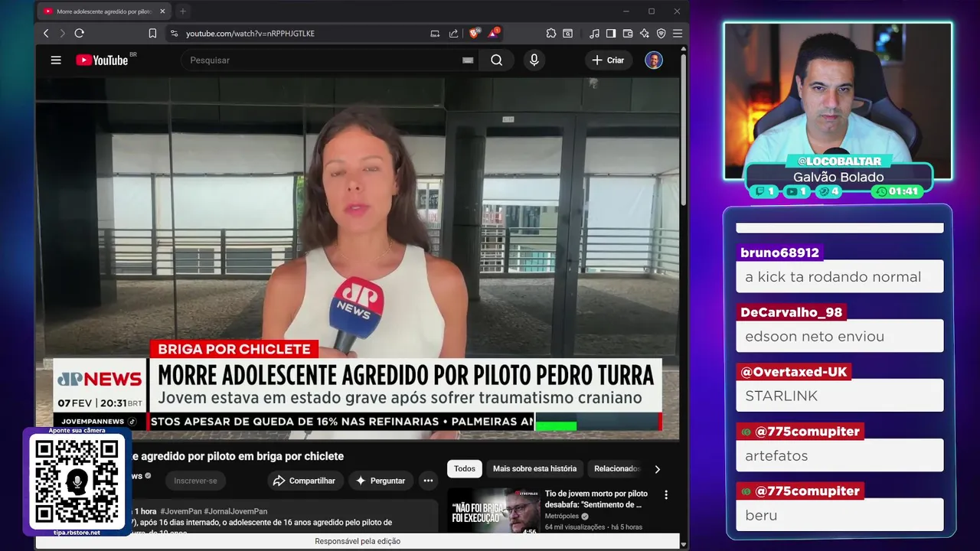Click the Inscrever-se subscribe button
The image size is (980, 551).
pos(195,481)
